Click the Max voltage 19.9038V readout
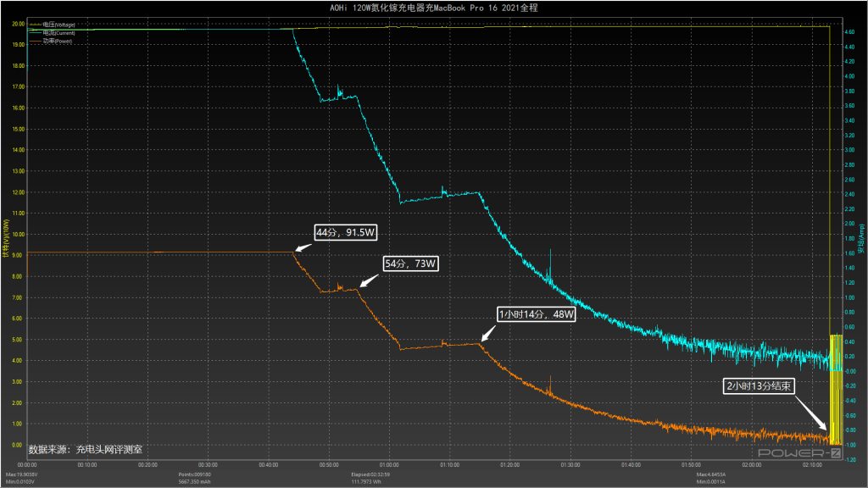Viewport: 868px width, 488px height. coord(22,474)
